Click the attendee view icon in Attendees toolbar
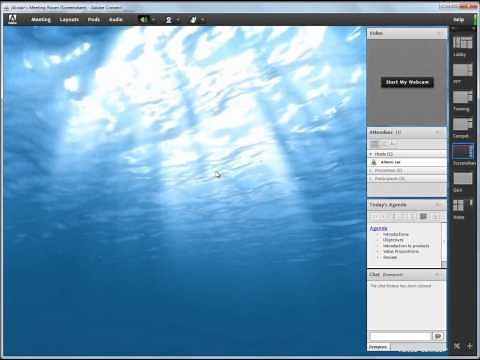This screenshot has height=360, width=480. coord(375,144)
